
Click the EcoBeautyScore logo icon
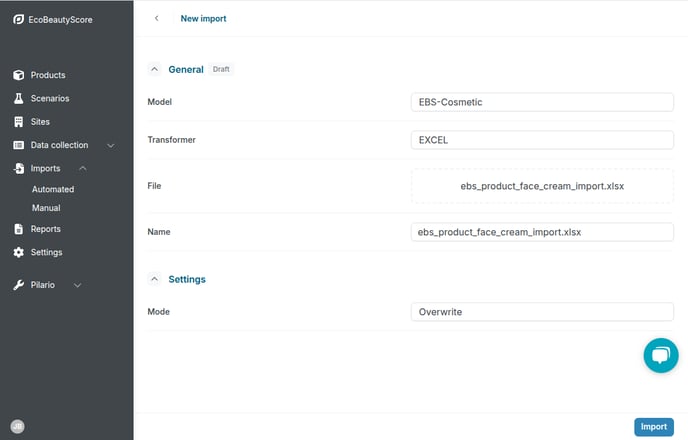[x=18, y=19]
